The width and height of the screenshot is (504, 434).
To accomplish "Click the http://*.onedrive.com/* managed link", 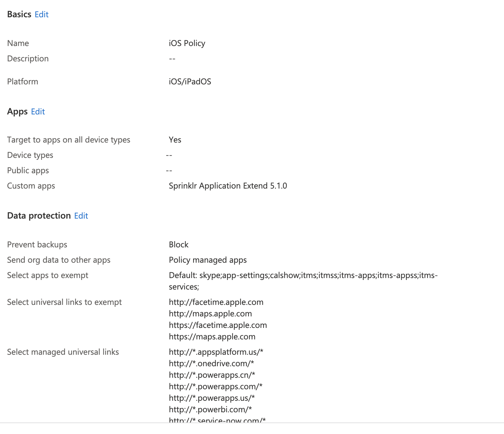I will (211, 363).
